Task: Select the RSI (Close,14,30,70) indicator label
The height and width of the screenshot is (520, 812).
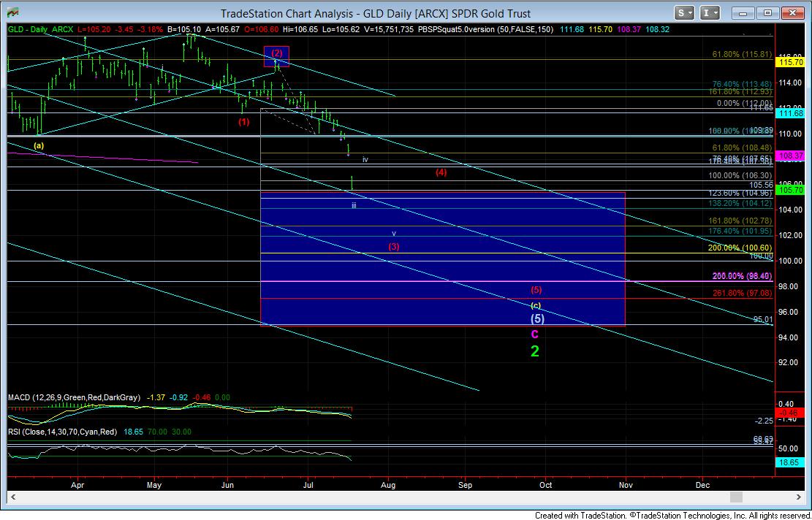Action: click(x=62, y=432)
